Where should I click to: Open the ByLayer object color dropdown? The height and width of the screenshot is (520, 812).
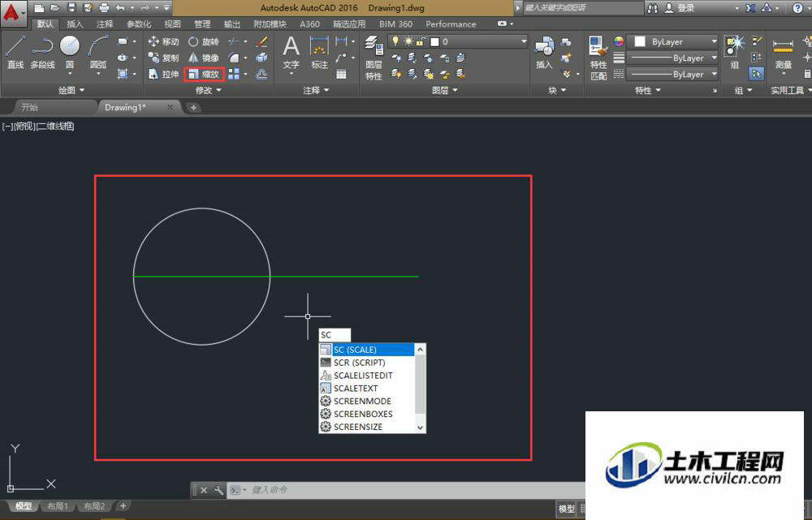[714, 41]
